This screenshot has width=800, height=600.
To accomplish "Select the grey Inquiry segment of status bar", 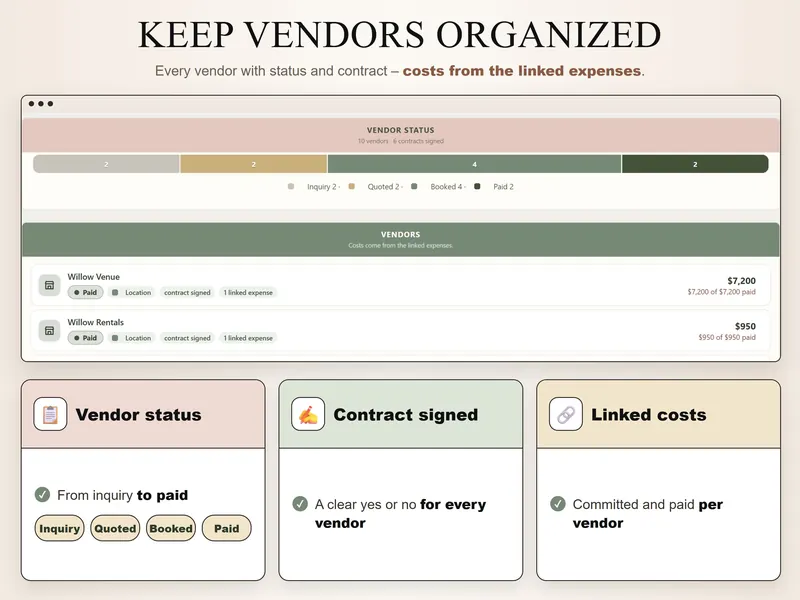I will 106,164.
